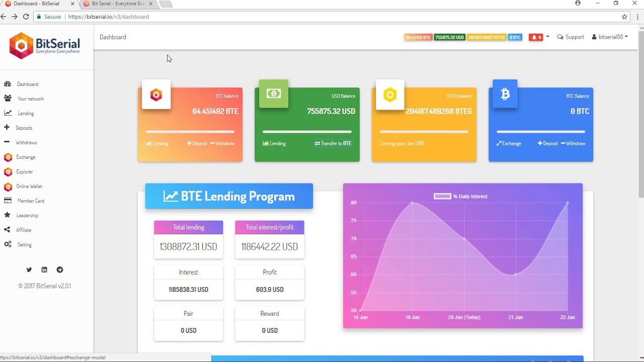Click the BTEG yellow coin icon
The image size is (644, 362).
pos(390,95)
